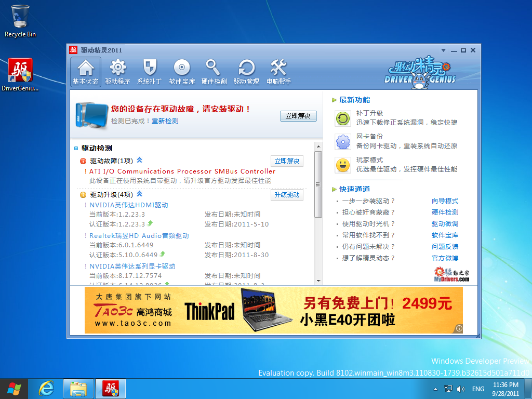Click the 问题反馈 link
The width and height of the screenshot is (532, 399).
445,246
